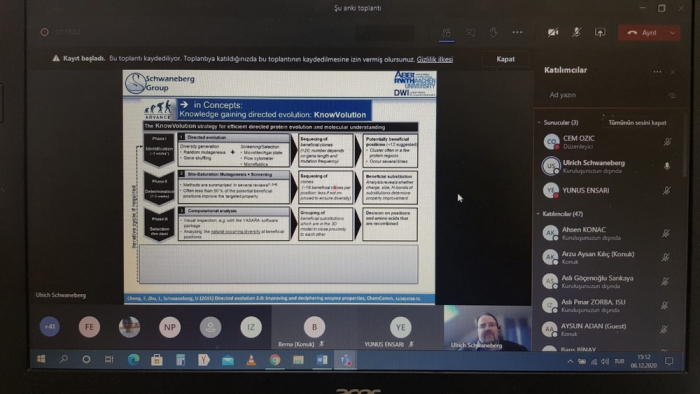Toggle the camera on or off
The image size is (700, 394).
(553, 33)
